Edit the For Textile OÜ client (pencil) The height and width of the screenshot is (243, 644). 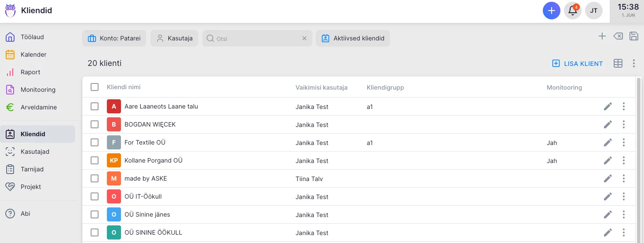click(x=608, y=142)
